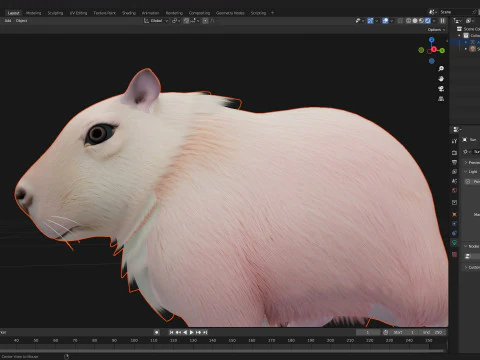Switch to solid viewport shading
480x360 pixels.
click(x=415, y=21)
